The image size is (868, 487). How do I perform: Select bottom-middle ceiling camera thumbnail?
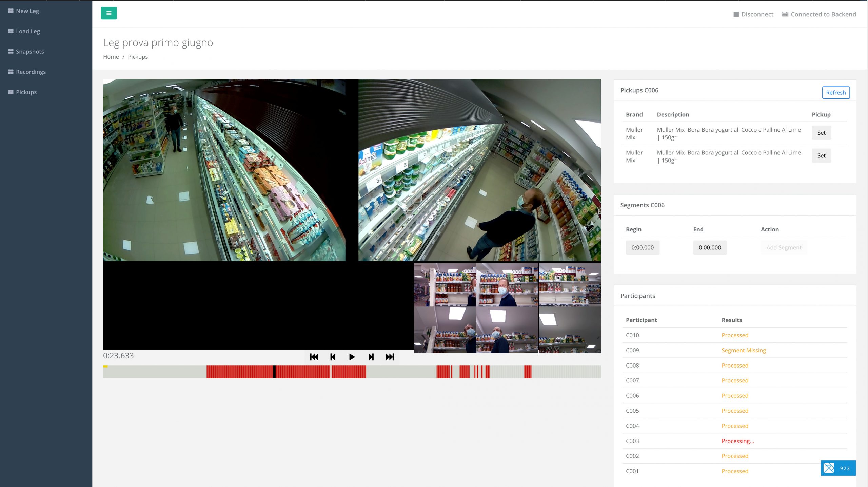[507, 330]
